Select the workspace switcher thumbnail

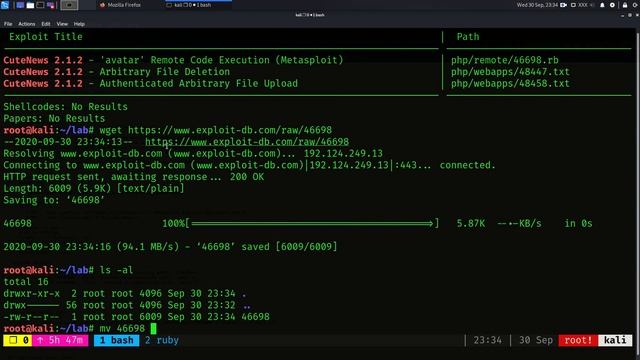(69, 5)
